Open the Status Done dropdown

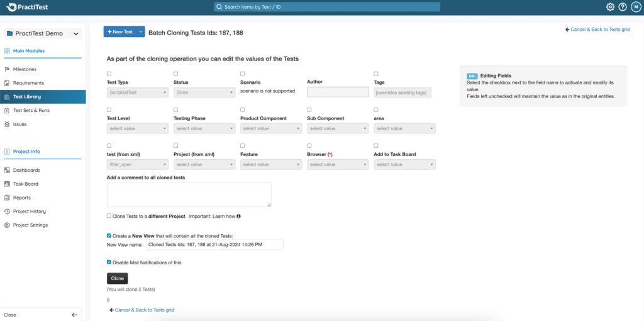pyautogui.click(x=204, y=93)
